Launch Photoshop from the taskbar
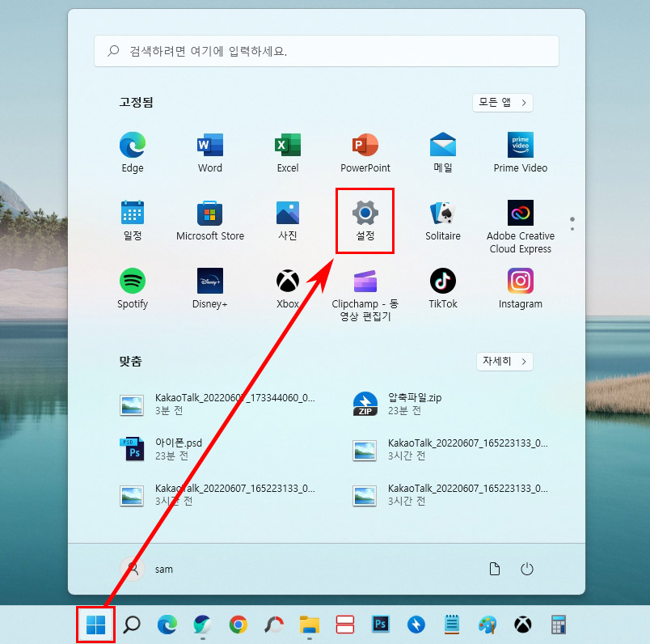650x644 pixels. click(x=380, y=624)
